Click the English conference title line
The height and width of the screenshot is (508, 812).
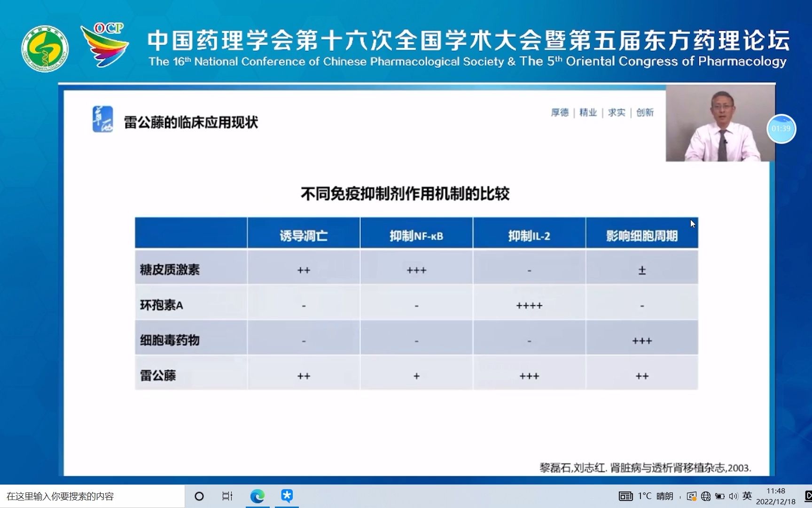(468, 62)
